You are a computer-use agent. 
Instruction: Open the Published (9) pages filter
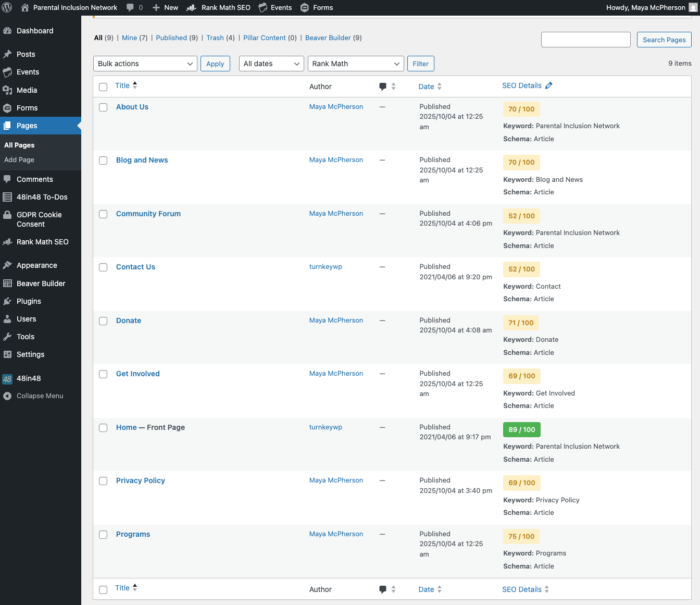[x=171, y=38]
